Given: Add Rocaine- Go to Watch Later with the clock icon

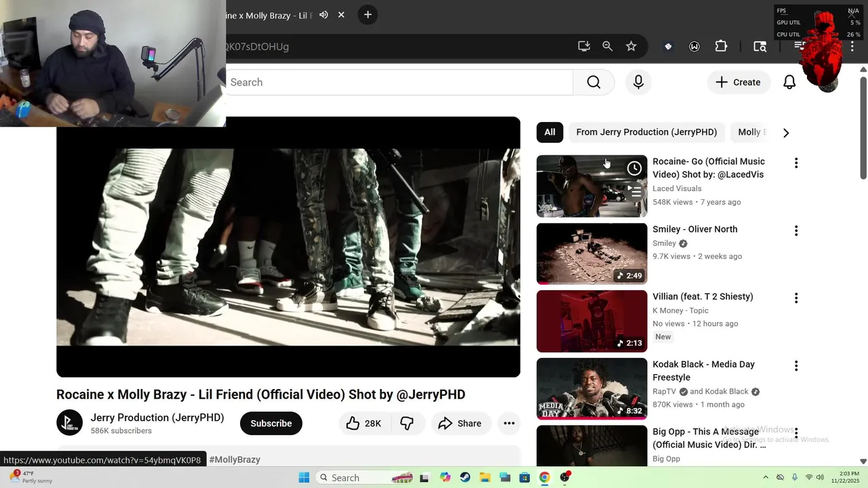Looking at the screenshot, I should (634, 168).
